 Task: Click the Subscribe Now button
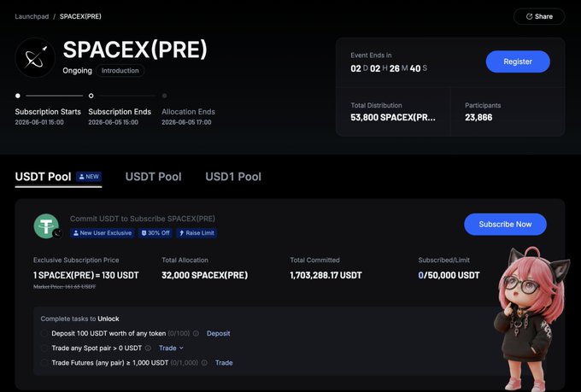(x=505, y=224)
